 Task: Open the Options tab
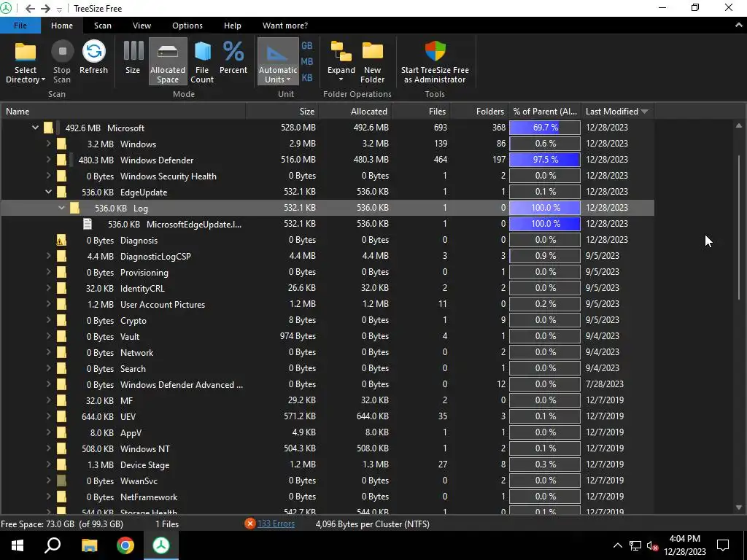(187, 26)
